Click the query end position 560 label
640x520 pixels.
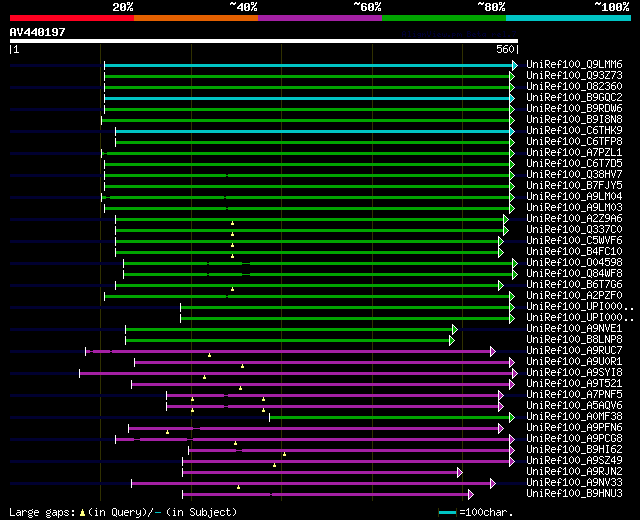tap(505, 49)
